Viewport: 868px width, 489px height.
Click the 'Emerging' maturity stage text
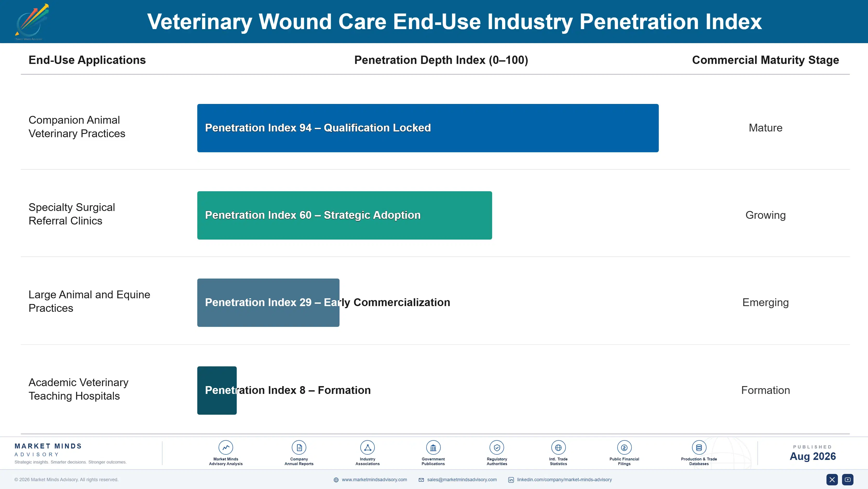click(765, 302)
